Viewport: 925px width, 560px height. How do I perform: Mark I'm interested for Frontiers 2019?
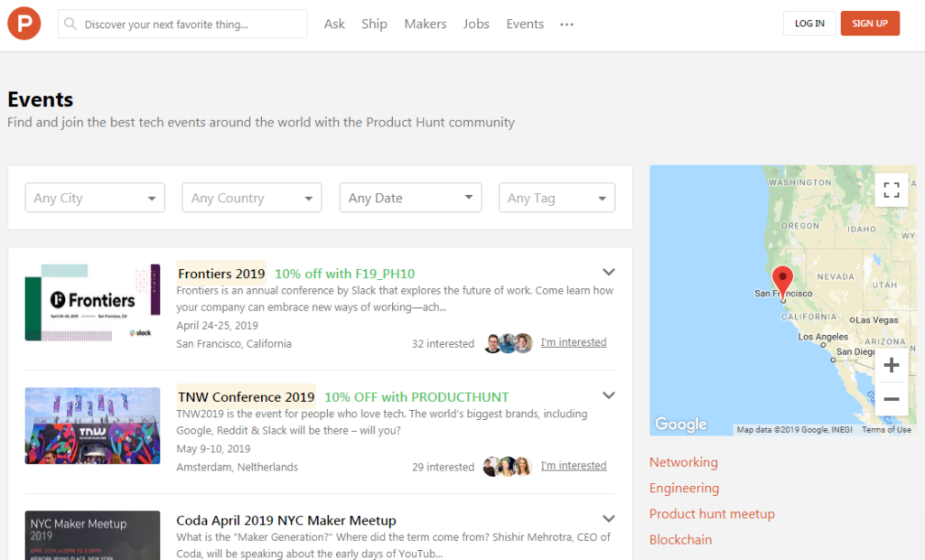(574, 342)
